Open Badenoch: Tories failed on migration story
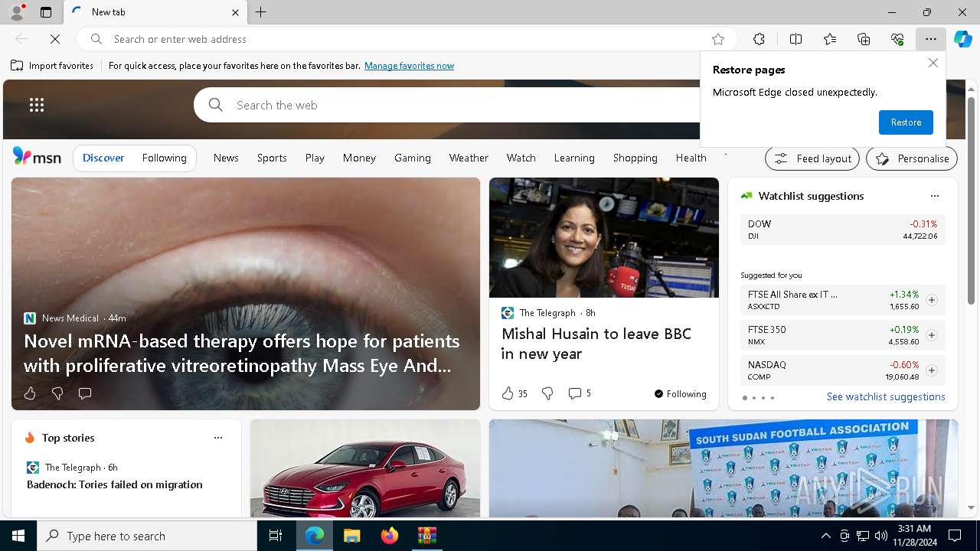 pyautogui.click(x=115, y=484)
